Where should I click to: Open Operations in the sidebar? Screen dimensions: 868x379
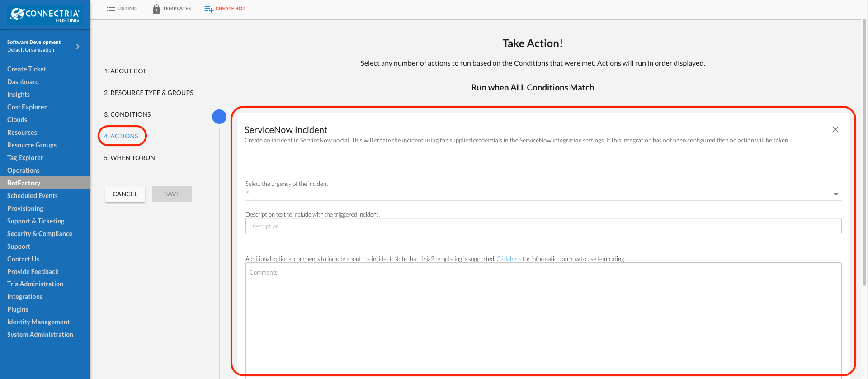coord(24,171)
